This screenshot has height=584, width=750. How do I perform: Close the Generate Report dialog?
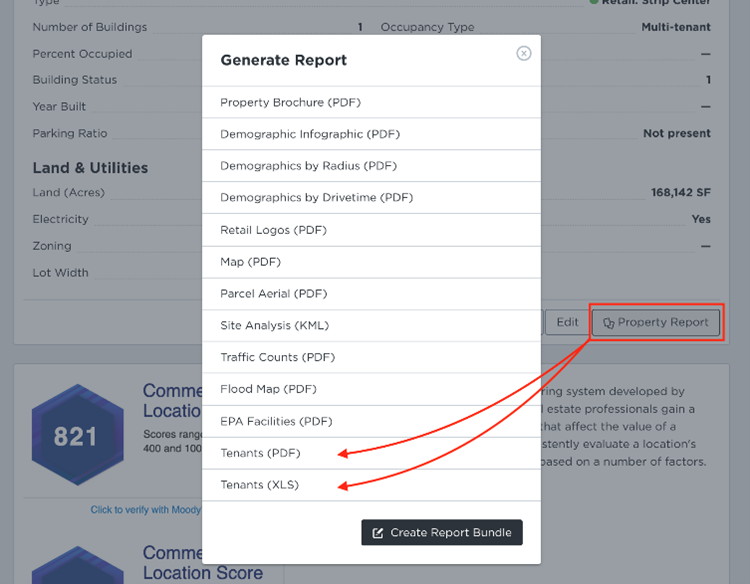coord(524,54)
